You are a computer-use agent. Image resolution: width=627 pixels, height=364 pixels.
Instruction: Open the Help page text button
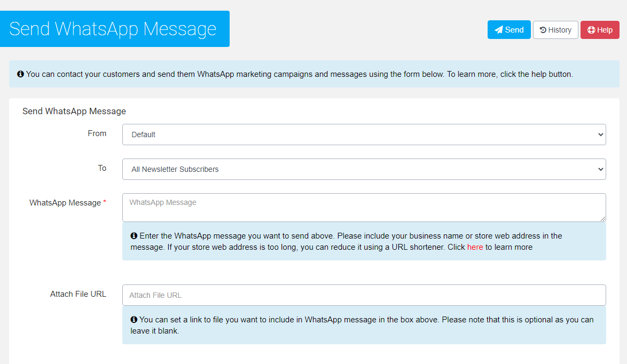pyautogui.click(x=605, y=30)
